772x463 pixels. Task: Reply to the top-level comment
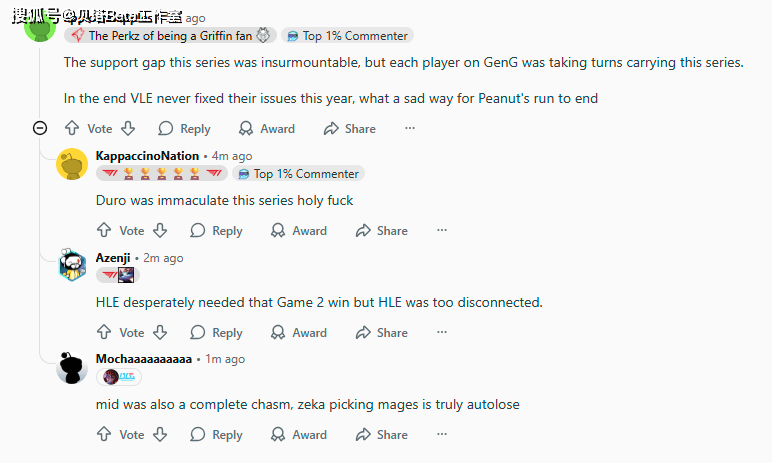point(184,128)
